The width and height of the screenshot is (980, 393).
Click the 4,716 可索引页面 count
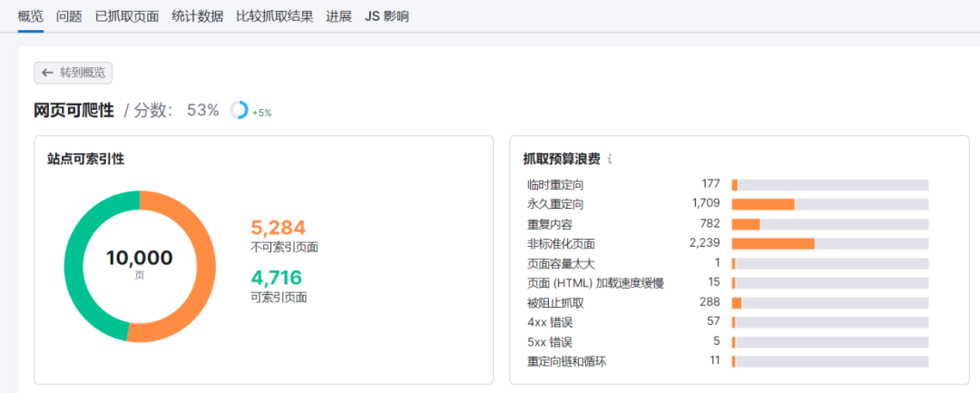276,278
